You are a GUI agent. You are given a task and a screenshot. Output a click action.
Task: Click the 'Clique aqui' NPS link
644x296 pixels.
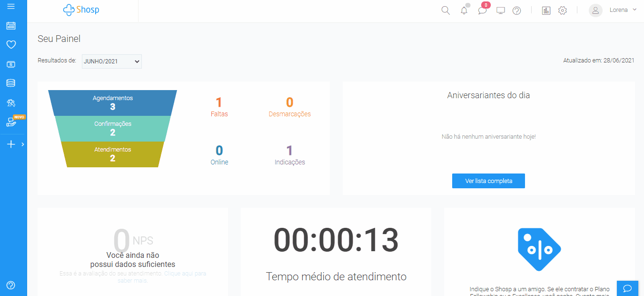click(x=186, y=273)
